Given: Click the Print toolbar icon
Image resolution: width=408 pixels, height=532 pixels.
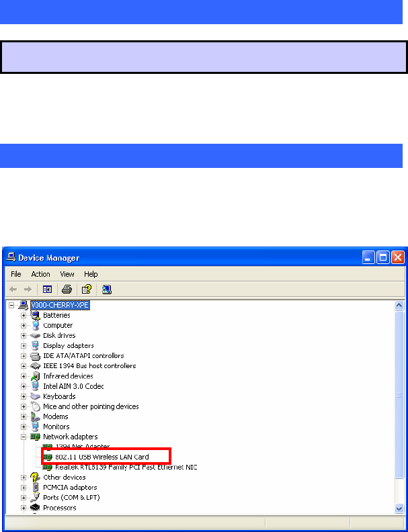Looking at the screenshot, I should [67, 289].
